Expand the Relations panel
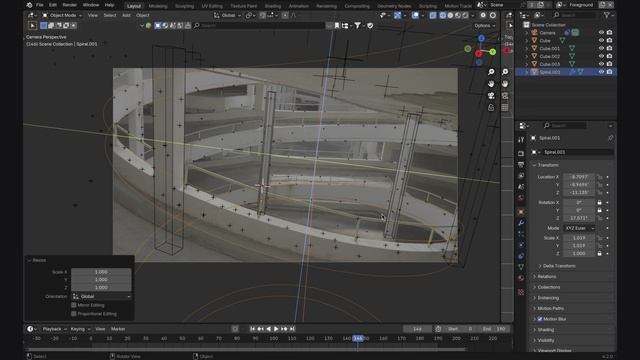 pos(546,276)
